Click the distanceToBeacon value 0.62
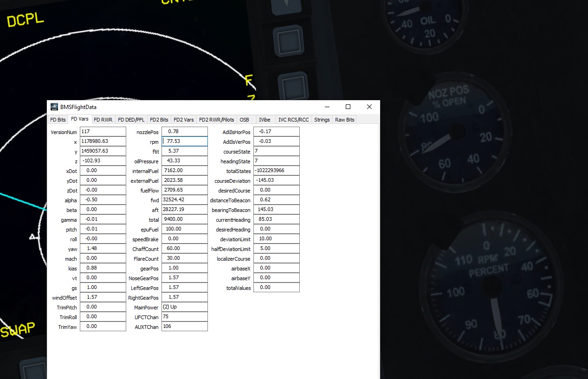 click(277, 200)
